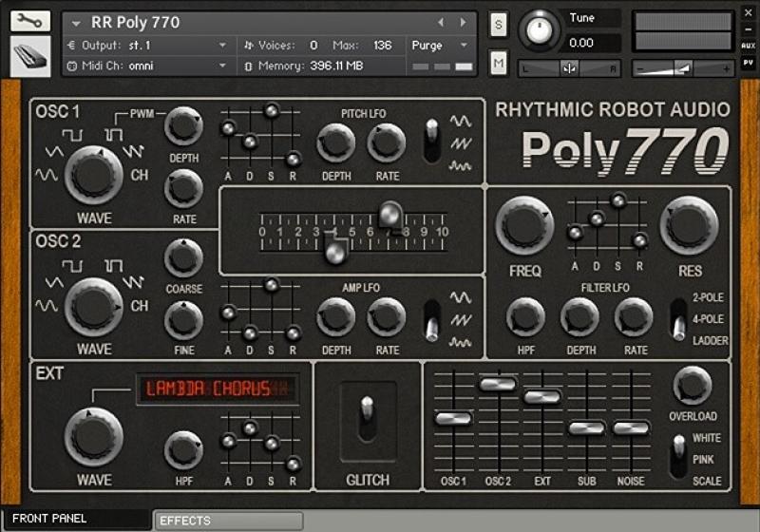Solo the instrument with the S button

[499, 26]
